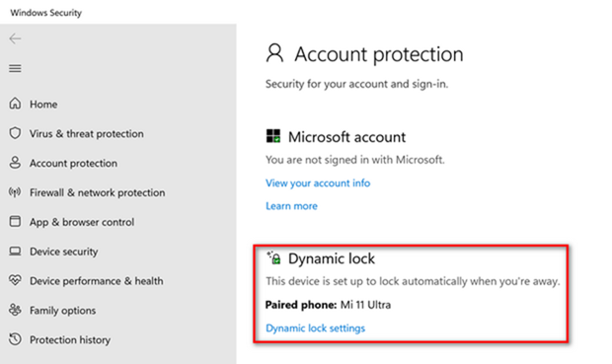
Task: Click the Microsoft account logo icon
Action: pyautogui.click(x=273, y=136)
